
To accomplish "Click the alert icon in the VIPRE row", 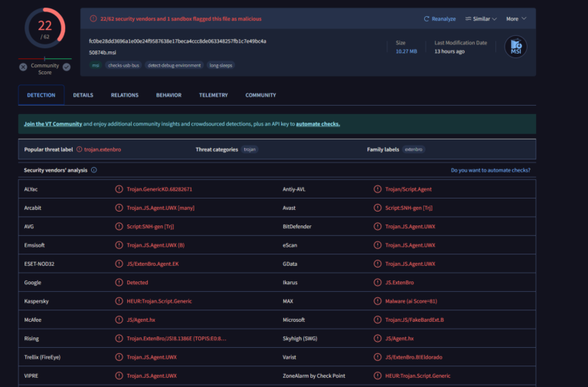I will pyautogui.click(x=119, y=376).
